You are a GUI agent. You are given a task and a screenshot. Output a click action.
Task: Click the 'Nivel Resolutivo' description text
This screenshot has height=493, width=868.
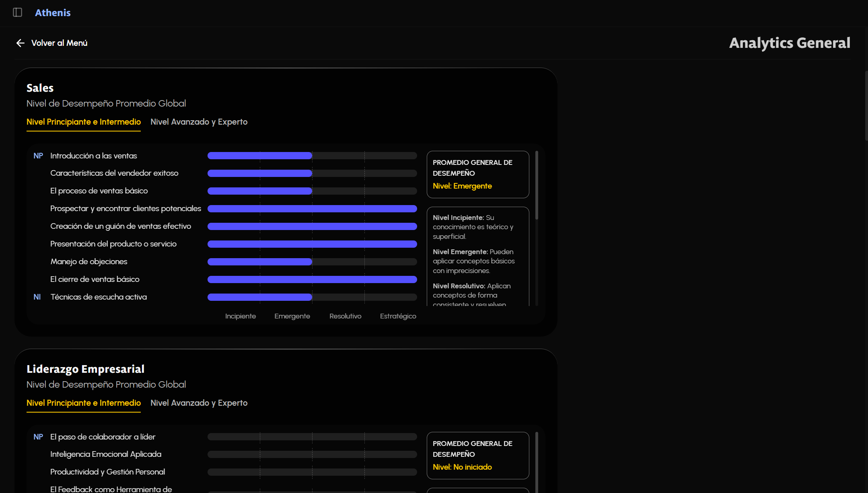click(472, 295)
